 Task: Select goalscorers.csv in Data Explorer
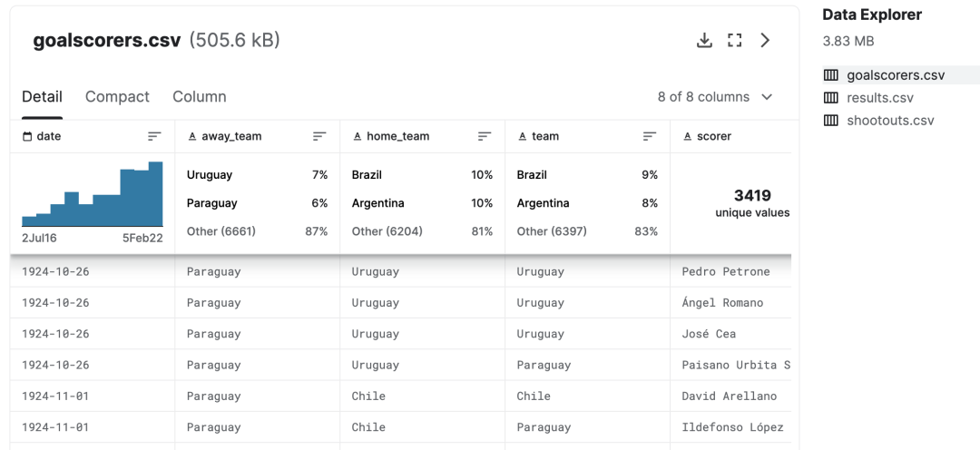pos(896,75)
